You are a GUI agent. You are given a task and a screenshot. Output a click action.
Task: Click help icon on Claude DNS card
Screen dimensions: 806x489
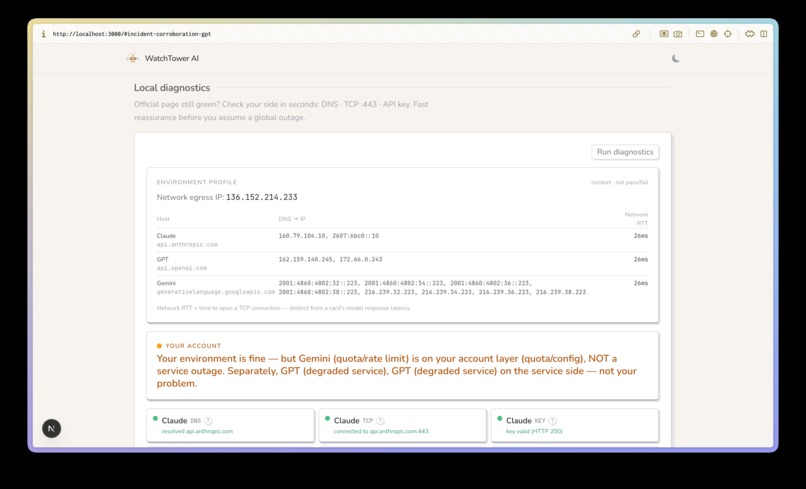208,421
